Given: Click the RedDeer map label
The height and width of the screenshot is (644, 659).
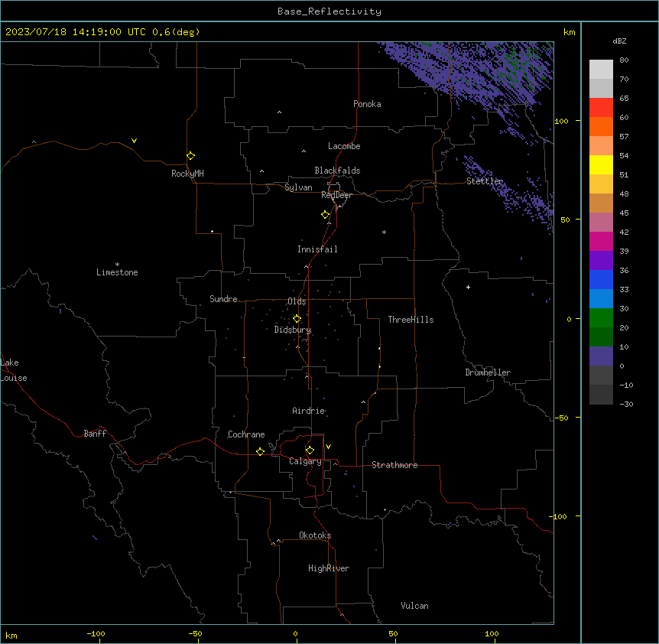Looking at the screenshot, I should click(336, 195).
